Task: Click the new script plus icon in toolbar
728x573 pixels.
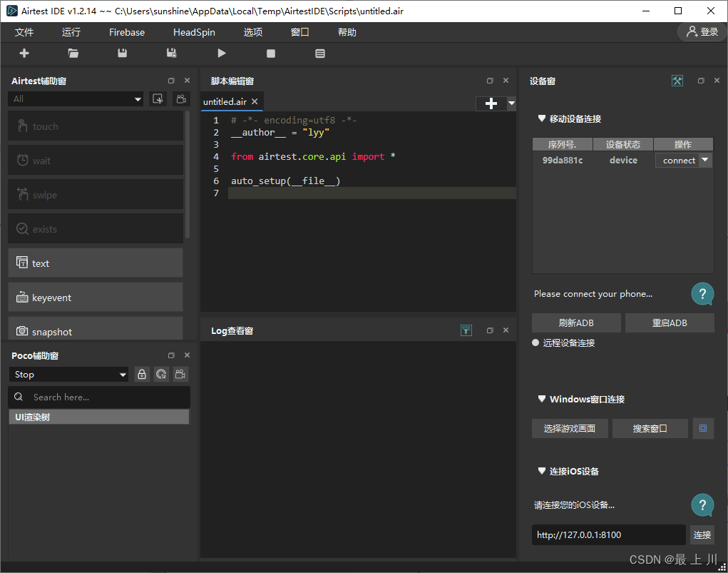Action: pos(24,54)
